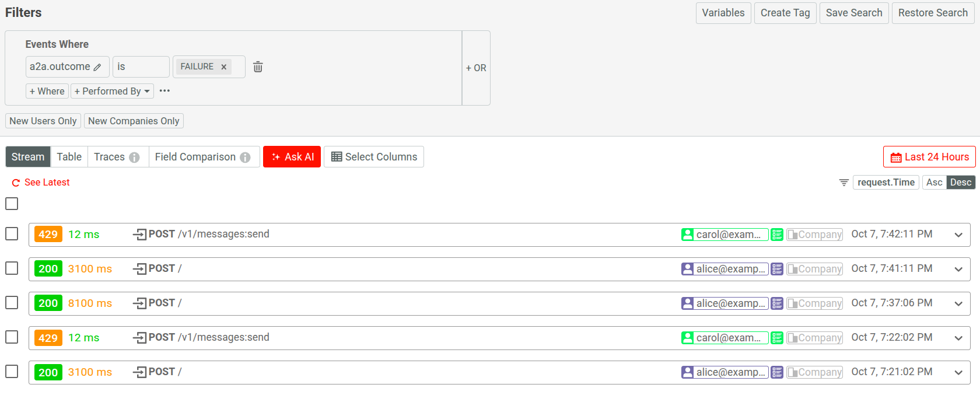Expand the 7:37:06 PM event row
The height and width of the screenshot is (395, 980).
[x=958, y=304]
